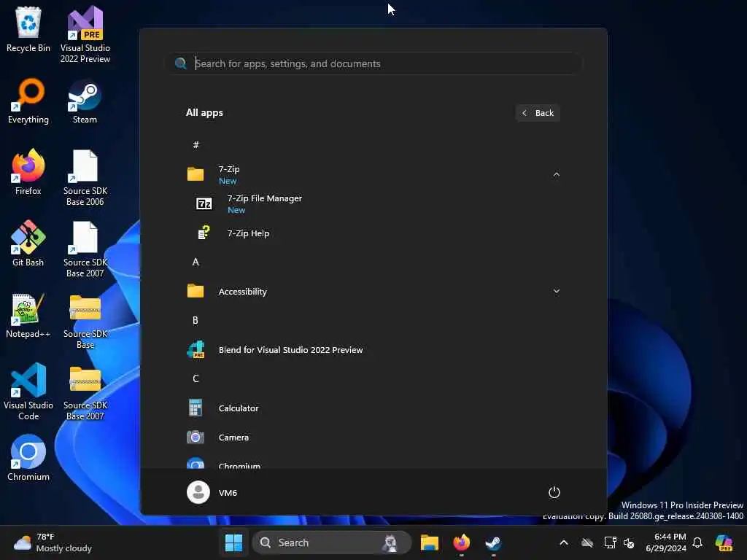
Task: Select the Notepad++ desktop shortcut
Action: pos(28,315)
